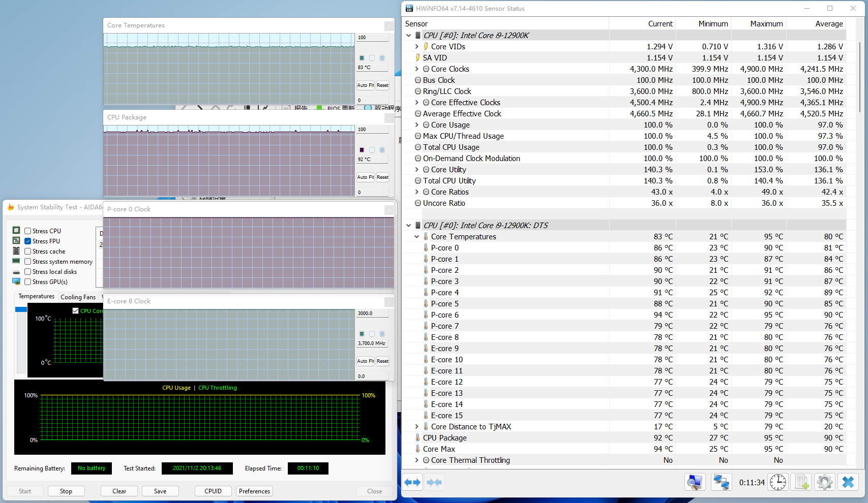Select the Temperatures tab in AIDA64

click(36, 297)
